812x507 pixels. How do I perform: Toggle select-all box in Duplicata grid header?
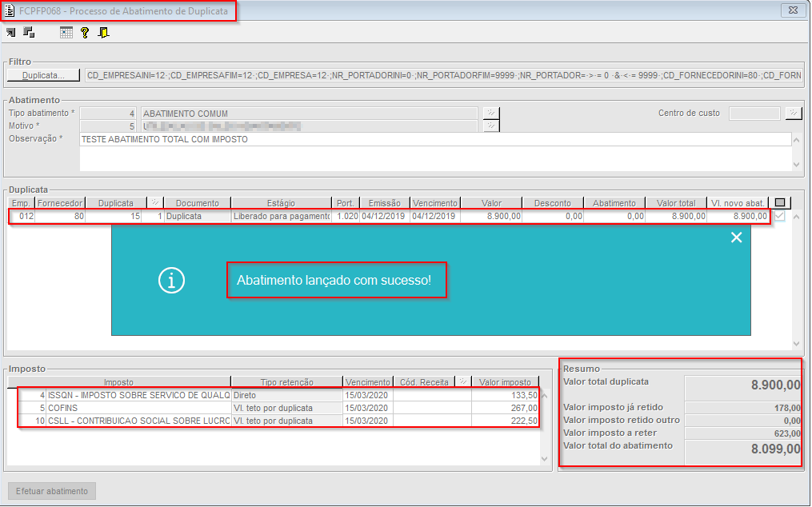tap(780, 203)
